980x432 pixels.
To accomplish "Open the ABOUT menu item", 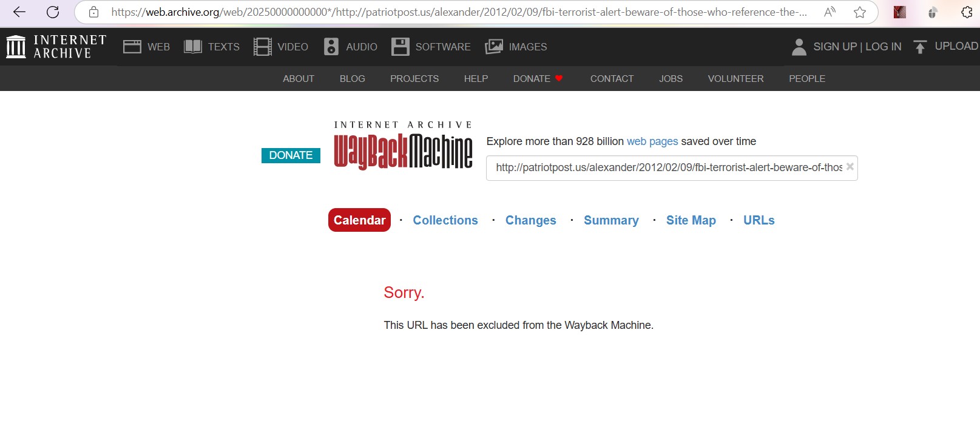I will pos(299,79).
